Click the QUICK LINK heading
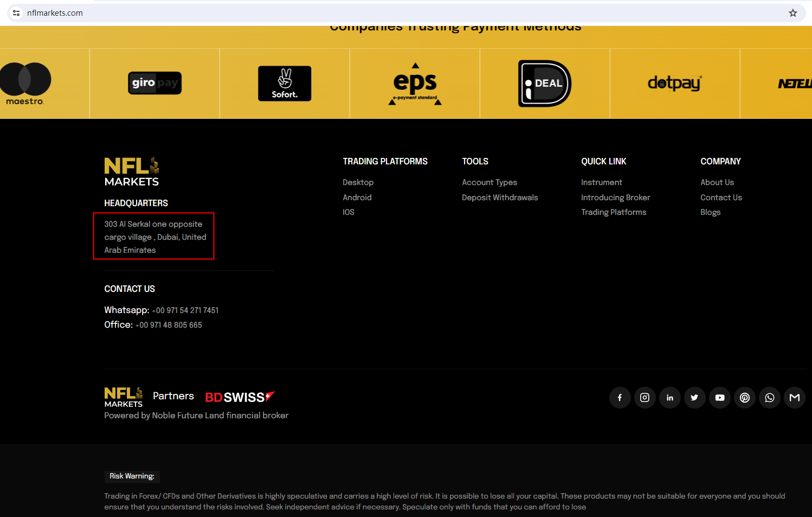The width and height of the screenshot is (812, 517). pyautogui.click(x=603, y=162)
